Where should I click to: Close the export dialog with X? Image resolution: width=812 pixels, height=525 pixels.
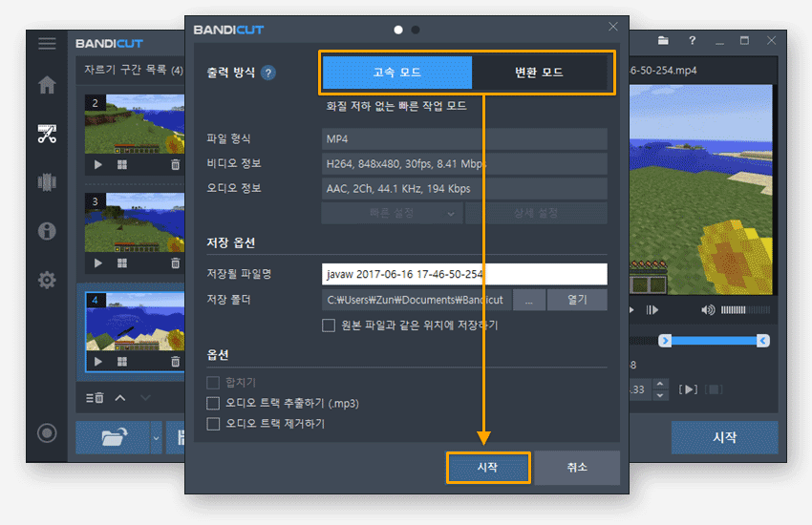[x=612, y=27]
